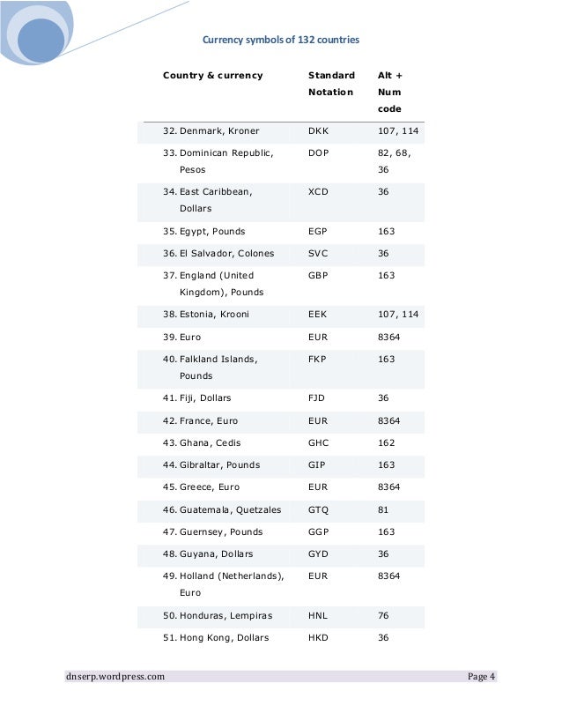Select the SVC notation for El Salvador

318,253
